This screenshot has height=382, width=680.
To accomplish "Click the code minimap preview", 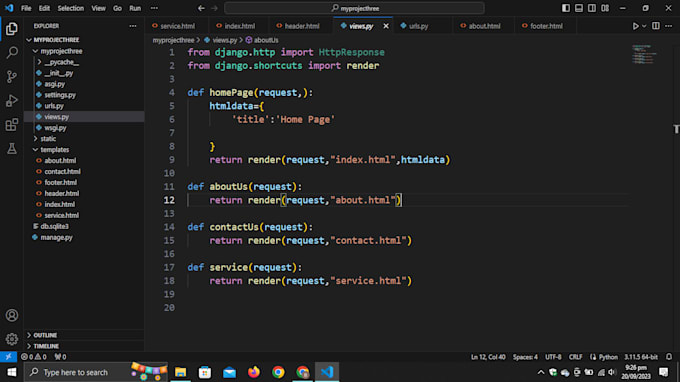I will (x=644, y=54).
